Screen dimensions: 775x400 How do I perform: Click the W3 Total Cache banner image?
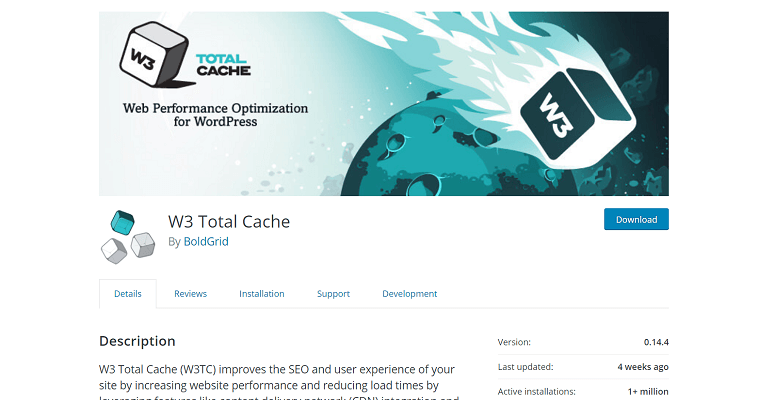[x=384, y=104]
